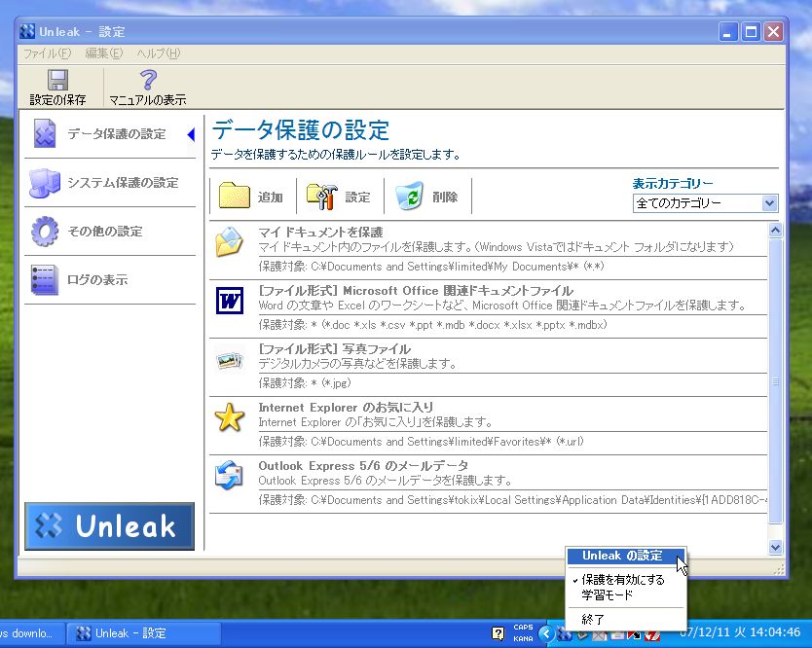Click the Unleak title bar icon
Screen dimensions: 812x648
(27, 31)
